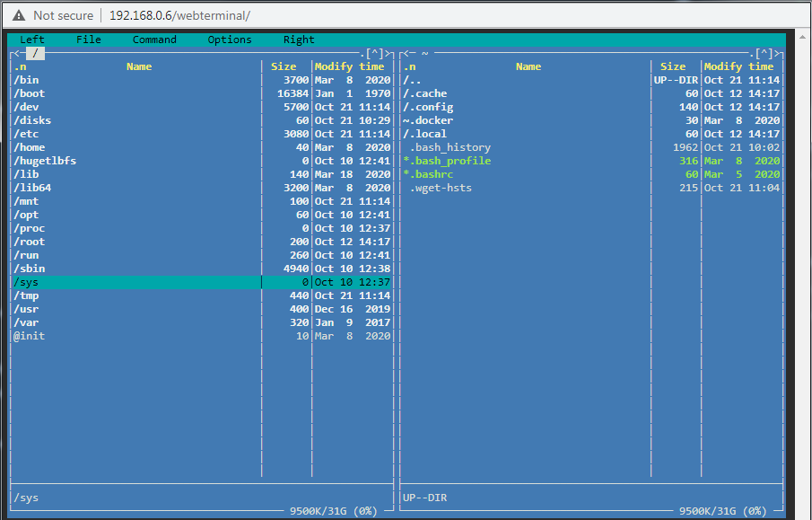
Task: Select the /.cache directory
Action: (591, 93)
